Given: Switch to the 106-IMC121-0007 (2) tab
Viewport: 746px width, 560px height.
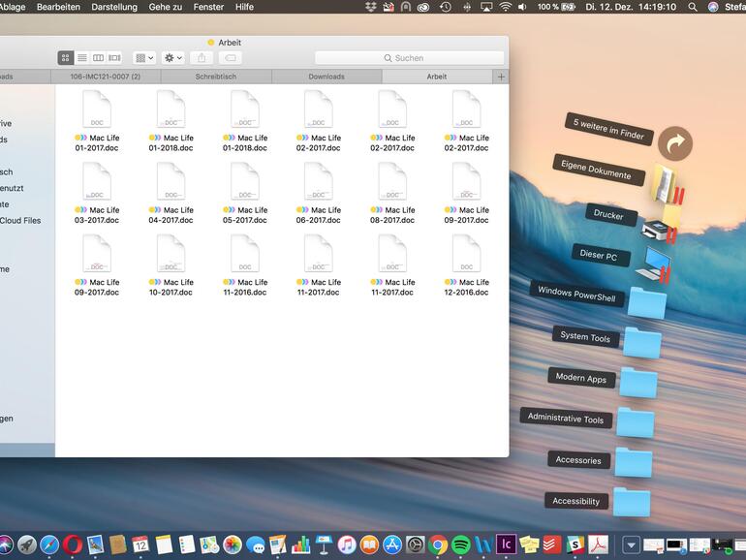Looking at the screenshot, I should pyautogui.click(x=106, y=77).
